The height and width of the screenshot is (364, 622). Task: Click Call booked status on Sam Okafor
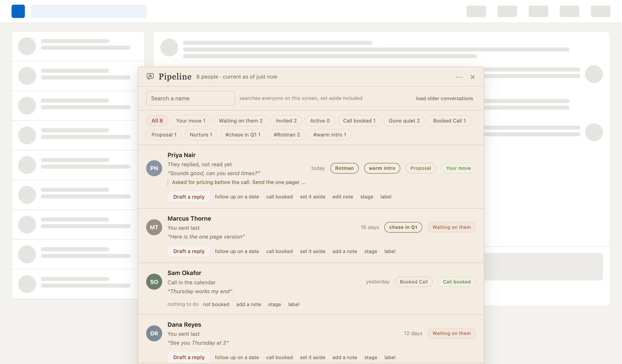click(x=457, y=282)
